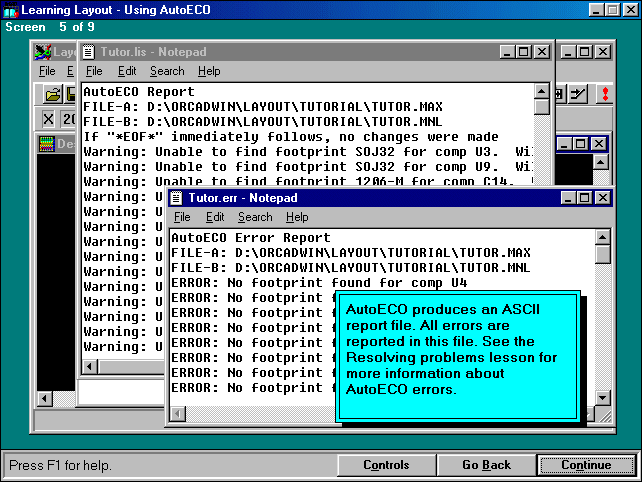Open File menu in Tutor.err Notepad
The width and height of the screenshot is (642, 482).
click(x=182, y=217)
